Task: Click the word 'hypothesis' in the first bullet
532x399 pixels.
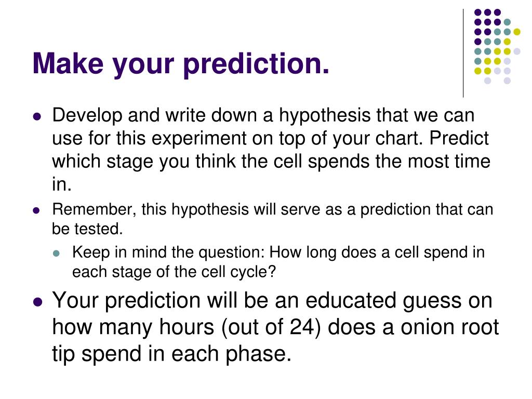Action: (325, 116)
